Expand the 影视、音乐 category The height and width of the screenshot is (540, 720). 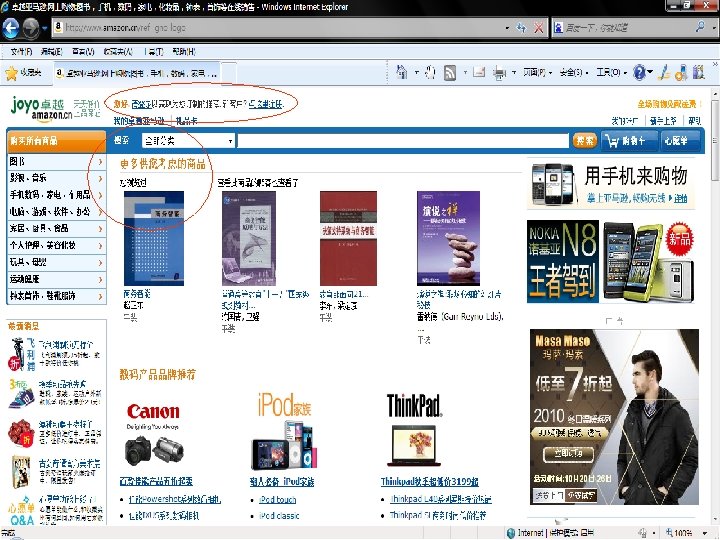[x=57, y=178]
